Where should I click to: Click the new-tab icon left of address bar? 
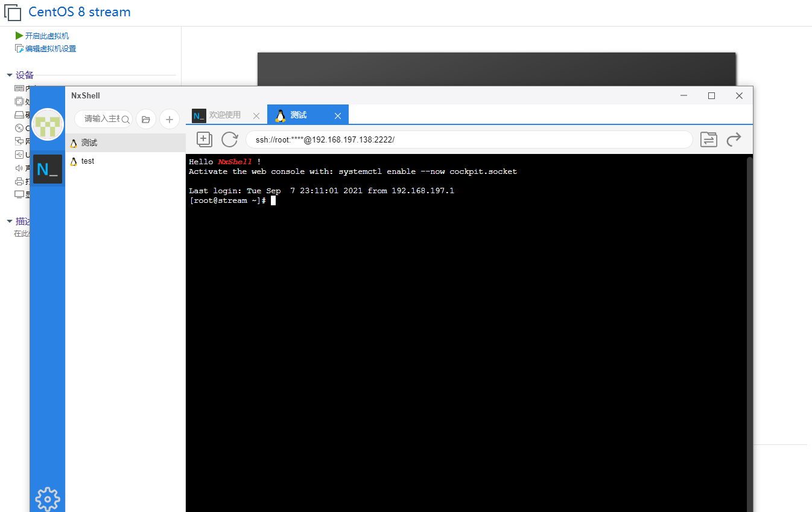204,139
